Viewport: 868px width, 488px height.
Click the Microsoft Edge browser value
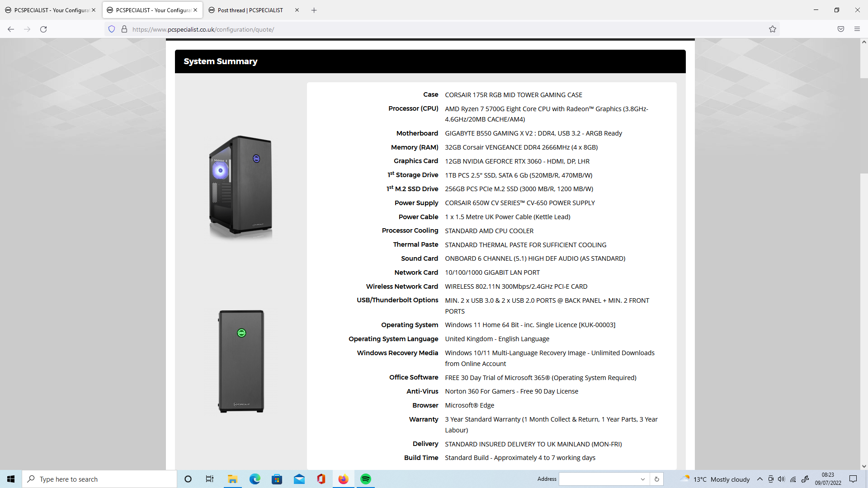point(469,405)
